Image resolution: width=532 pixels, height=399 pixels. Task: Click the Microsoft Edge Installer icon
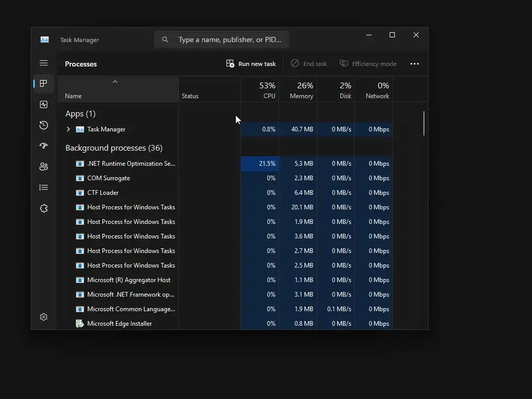point(79,324)
